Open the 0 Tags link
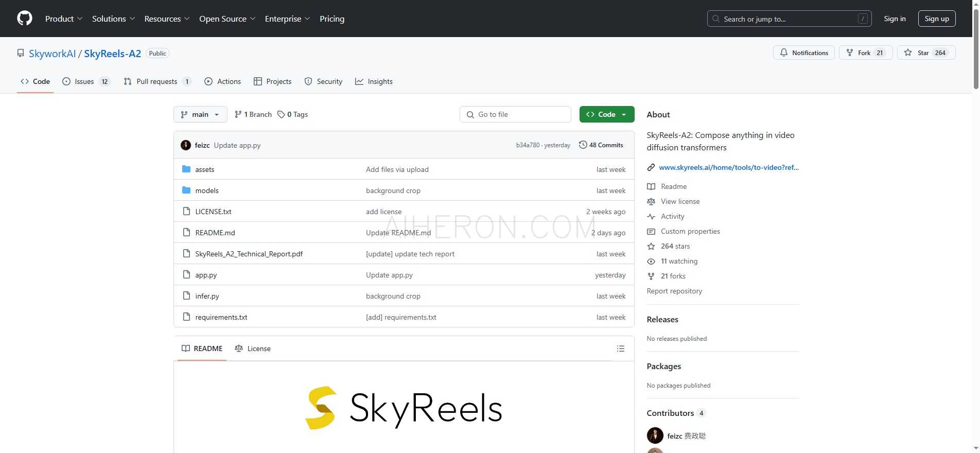The width and height of the screenshot is (980, 453). (292, 114)
